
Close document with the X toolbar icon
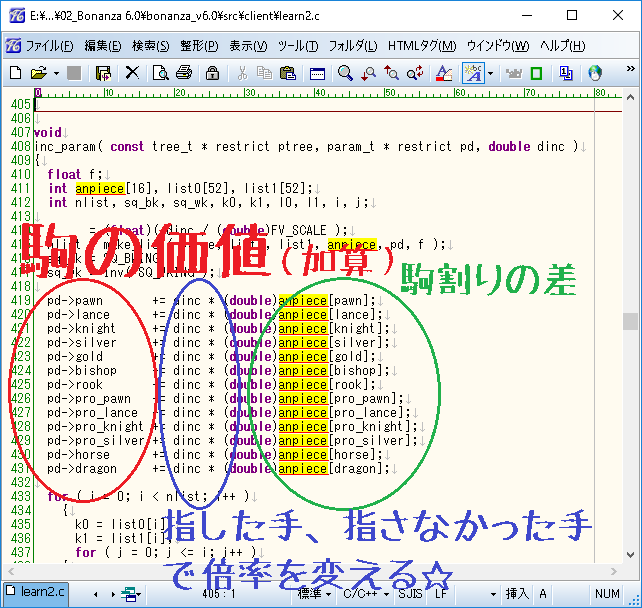point(132,73)
